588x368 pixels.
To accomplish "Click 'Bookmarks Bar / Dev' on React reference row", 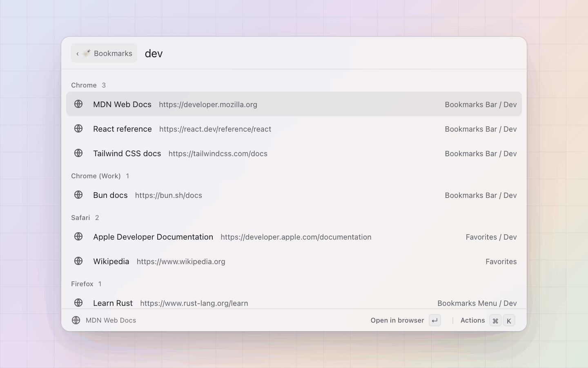I will click(x=481, y=129).
